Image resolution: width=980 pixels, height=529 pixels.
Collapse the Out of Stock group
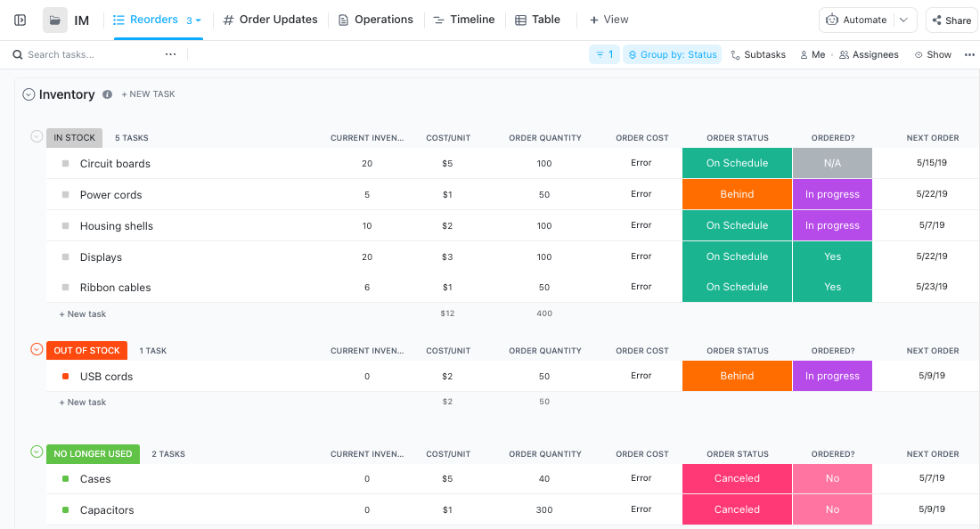point(37,349)
